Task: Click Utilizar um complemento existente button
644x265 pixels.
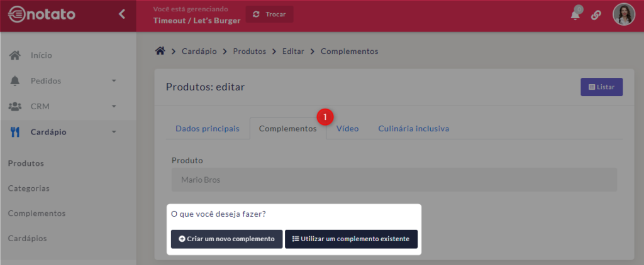Action: coord(351,239)
